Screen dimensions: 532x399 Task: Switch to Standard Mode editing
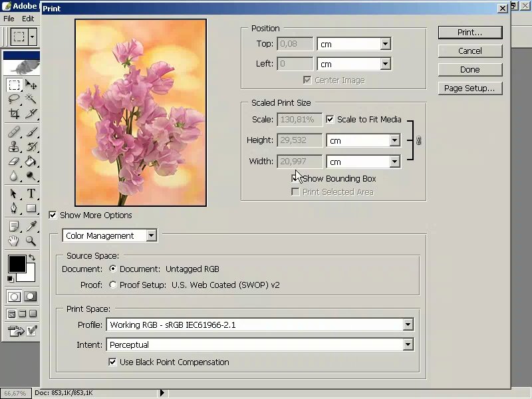[x=14, y=297]
